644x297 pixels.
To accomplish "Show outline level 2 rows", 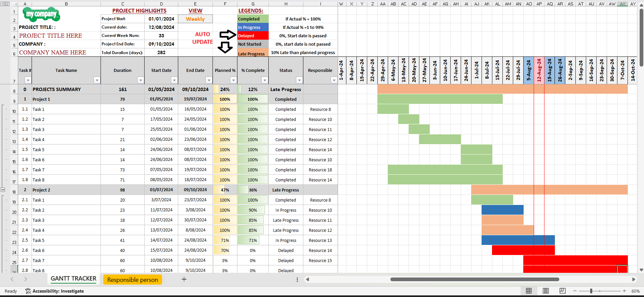I will 7,4.
